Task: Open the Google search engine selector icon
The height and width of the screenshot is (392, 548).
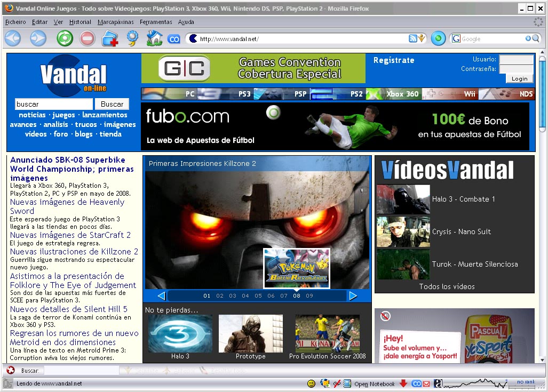Action: tap(456, 38)
